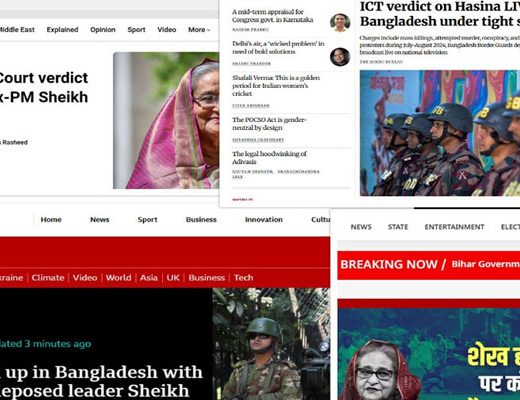This screenshot has width=520, height=400.
Task: Open the ICT verdict on Hasina headline
Action: (440, 14)
